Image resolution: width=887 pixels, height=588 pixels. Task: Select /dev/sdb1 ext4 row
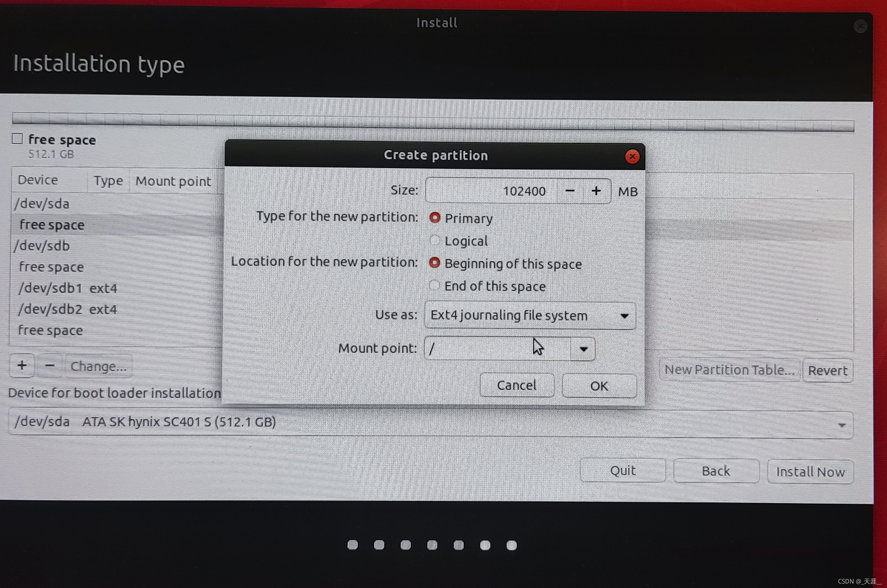click(x=67, y=288)
